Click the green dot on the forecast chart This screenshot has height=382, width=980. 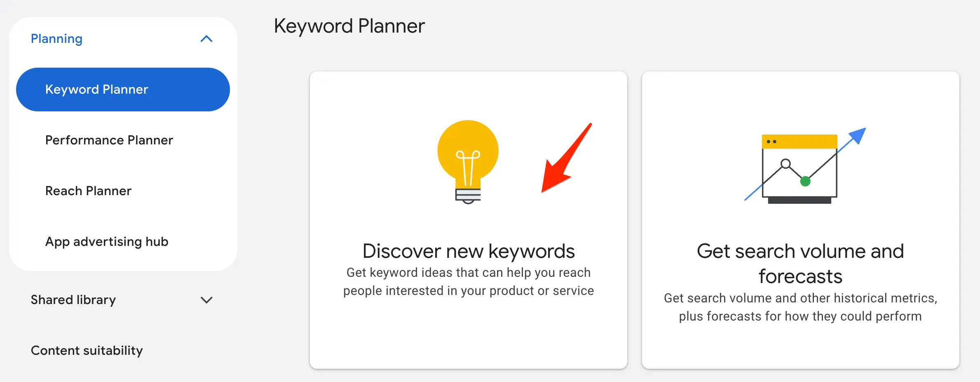pos(805,181)
